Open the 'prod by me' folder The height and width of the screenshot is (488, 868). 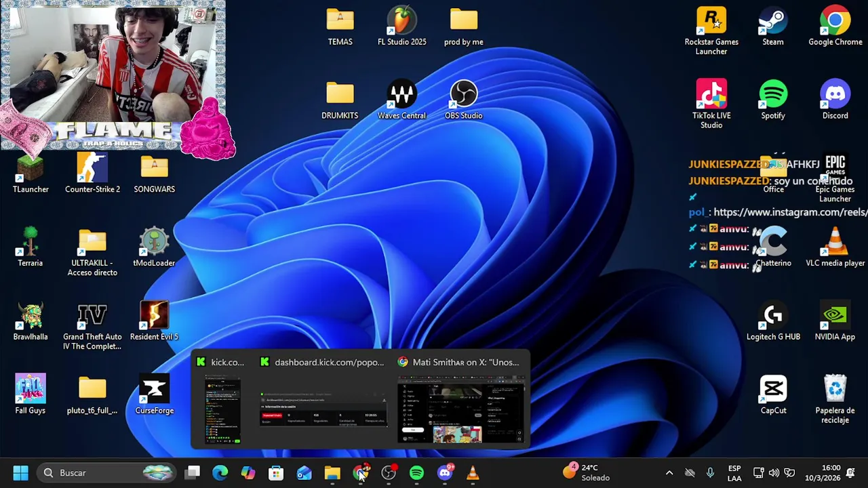(463, 27)
